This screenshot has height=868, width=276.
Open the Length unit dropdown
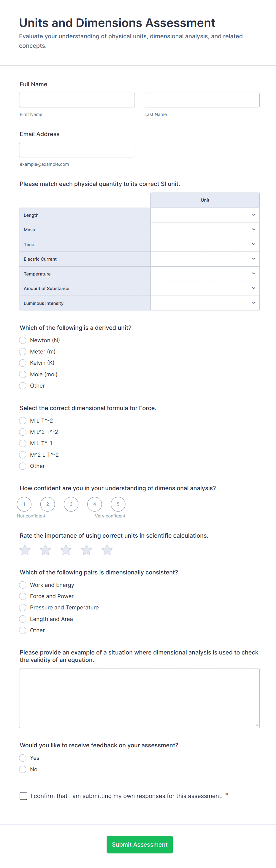(205, 215)
